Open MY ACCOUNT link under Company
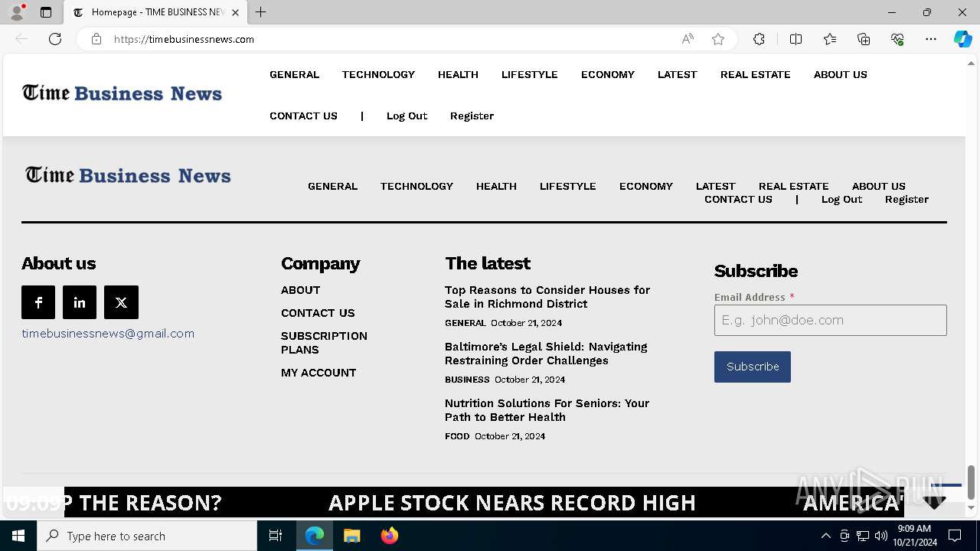Viewport: 980px width, 551px height. (318, 373)
